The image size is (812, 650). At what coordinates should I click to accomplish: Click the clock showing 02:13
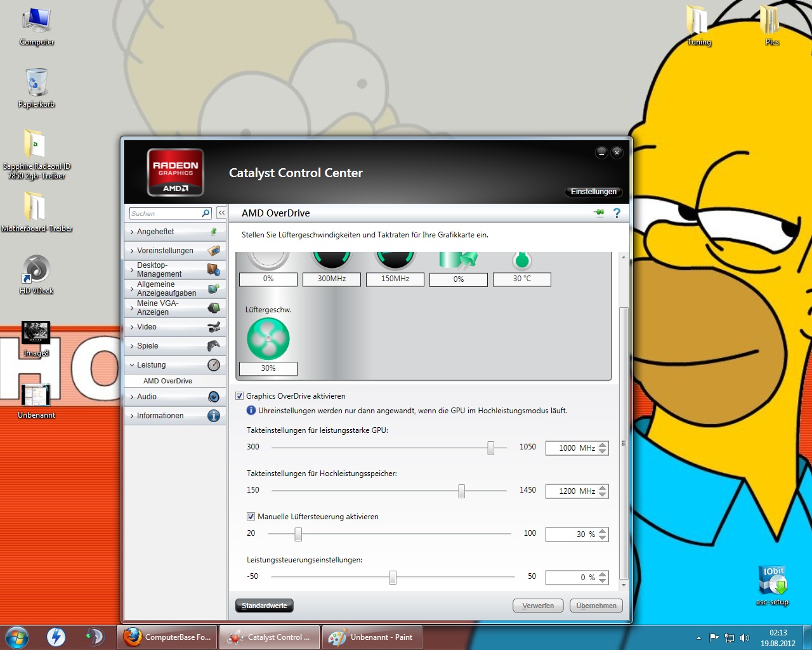coord(778,633)
